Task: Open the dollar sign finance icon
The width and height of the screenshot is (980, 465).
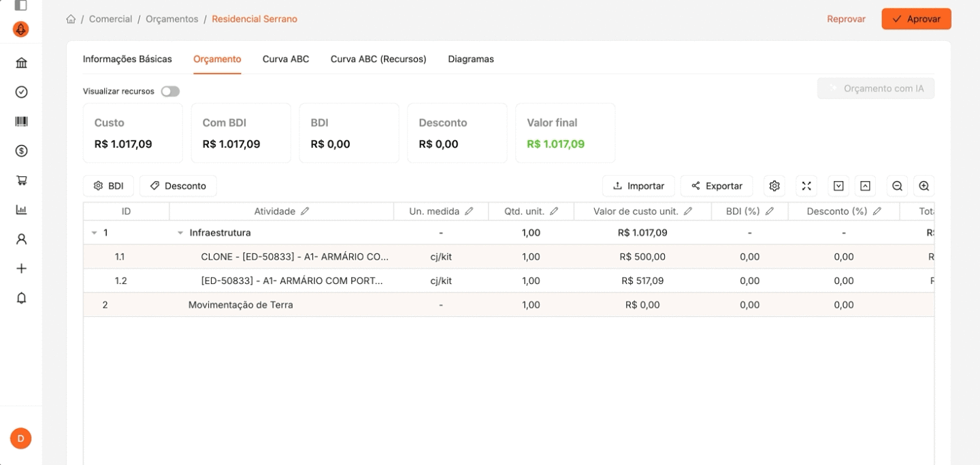Action: [x=21, y=151]
